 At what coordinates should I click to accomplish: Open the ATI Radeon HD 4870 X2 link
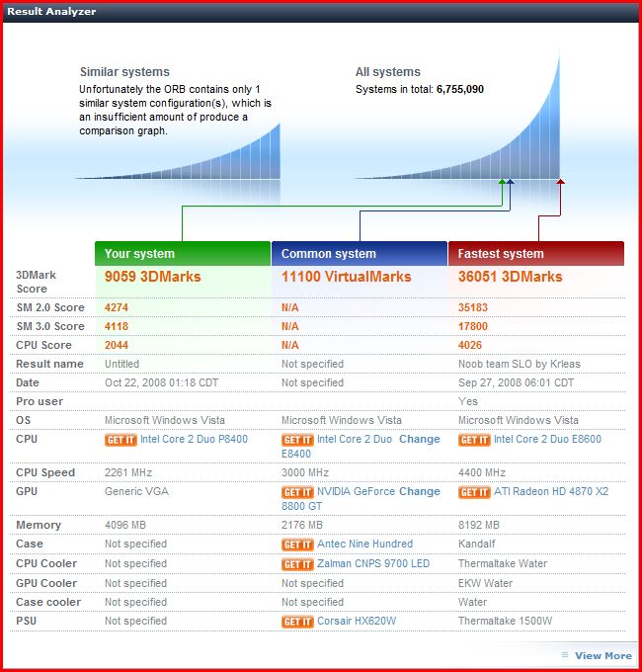pos(551,491)
